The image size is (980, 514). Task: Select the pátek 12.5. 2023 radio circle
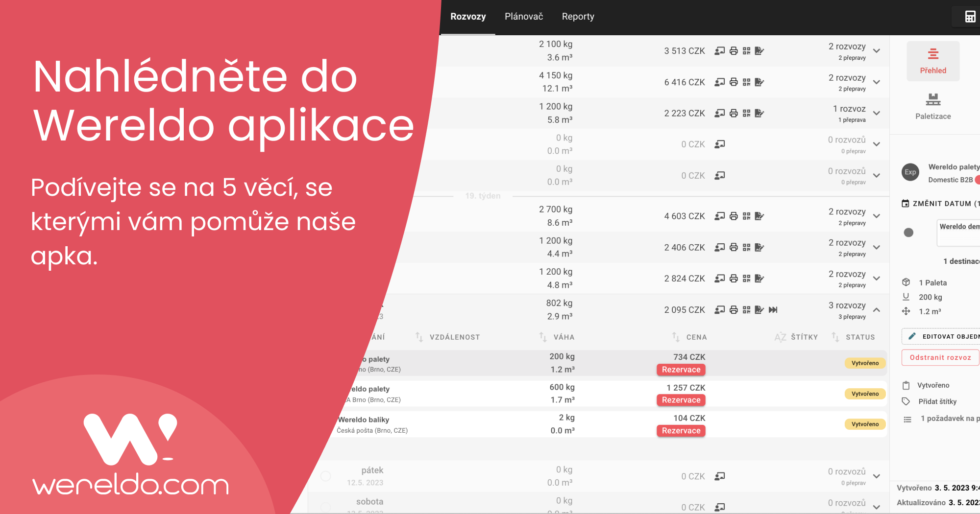[325, 476]
